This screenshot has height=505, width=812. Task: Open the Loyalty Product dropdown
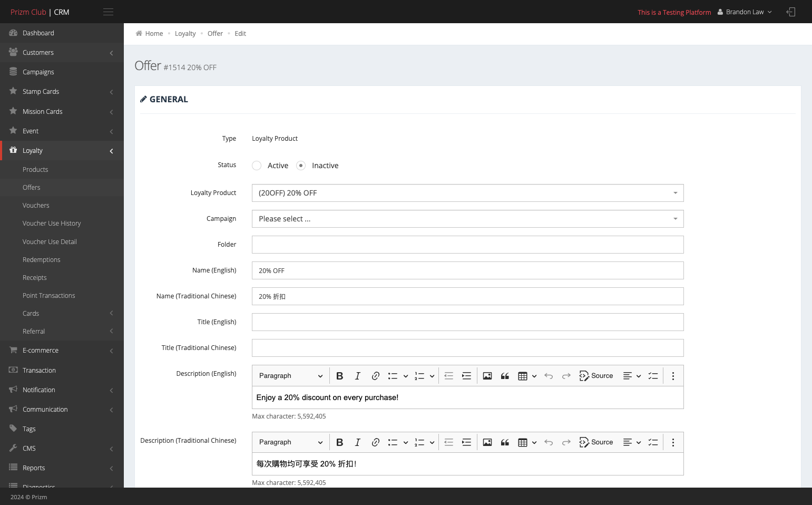[x=468, y=193]
